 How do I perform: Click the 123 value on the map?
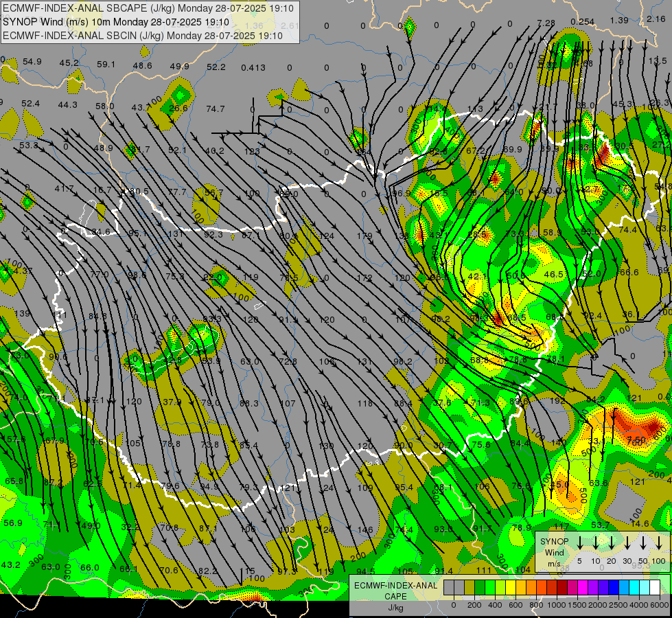point(252,151)
